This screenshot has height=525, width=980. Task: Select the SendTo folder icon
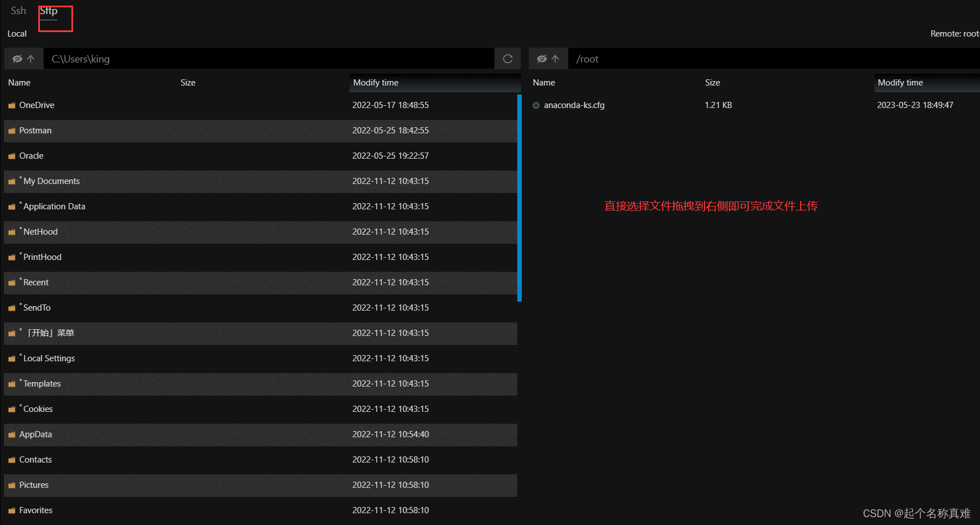click(x=12, y=308)
